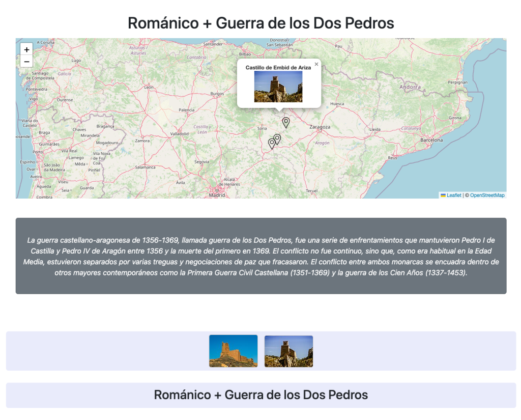521x420 pixels.
Task: Select the middle castle marker of the three
Action: (277, 138)
